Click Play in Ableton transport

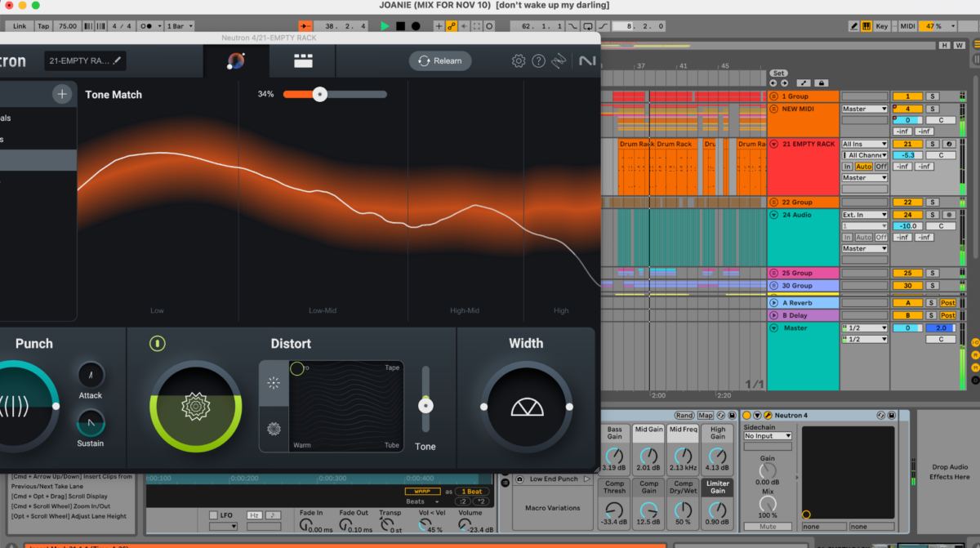click(385, 26)
